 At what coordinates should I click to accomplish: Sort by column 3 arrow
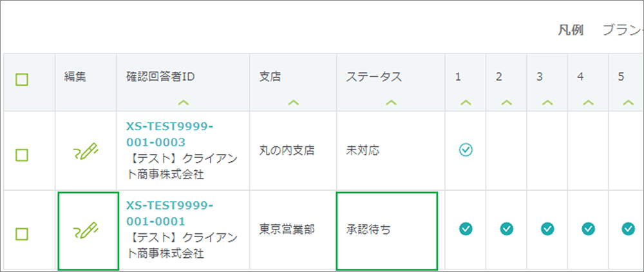547,102
